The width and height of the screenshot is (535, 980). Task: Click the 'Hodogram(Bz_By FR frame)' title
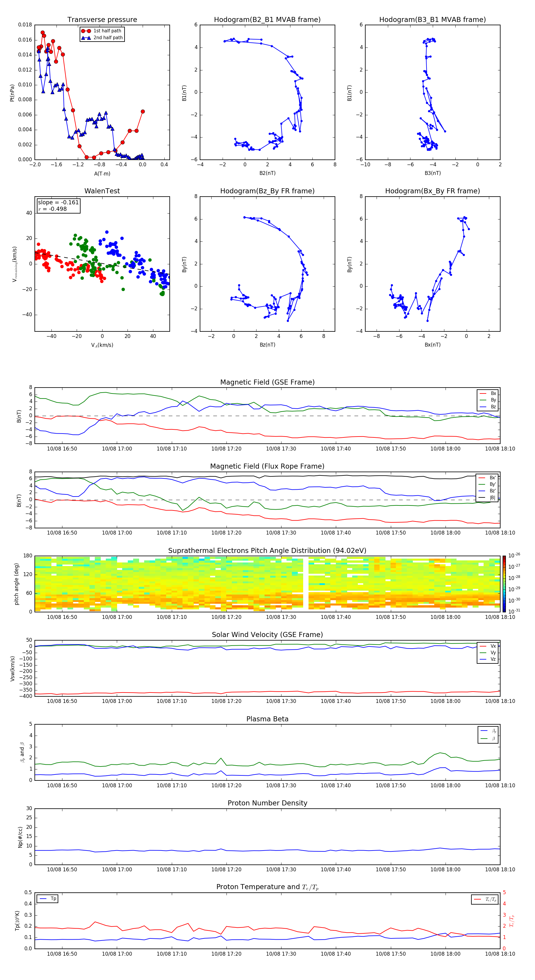click(x=267, y=191)
